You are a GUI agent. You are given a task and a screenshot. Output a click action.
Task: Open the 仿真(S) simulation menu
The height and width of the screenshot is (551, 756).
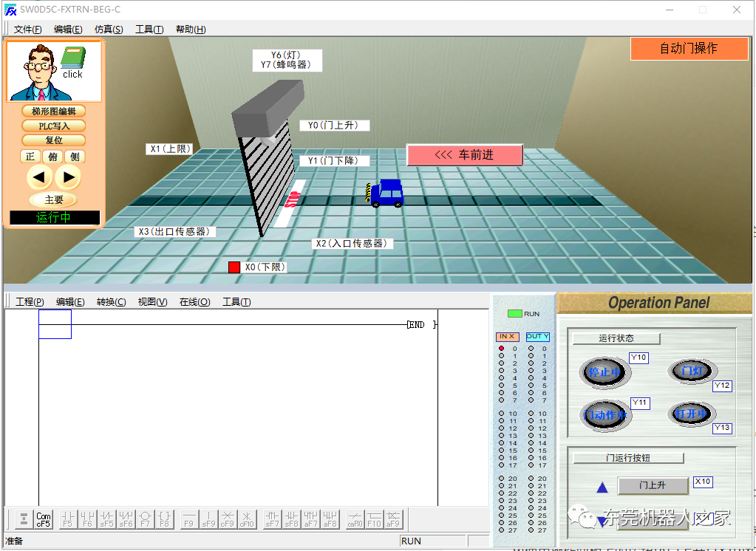click(x=109, y=30)
